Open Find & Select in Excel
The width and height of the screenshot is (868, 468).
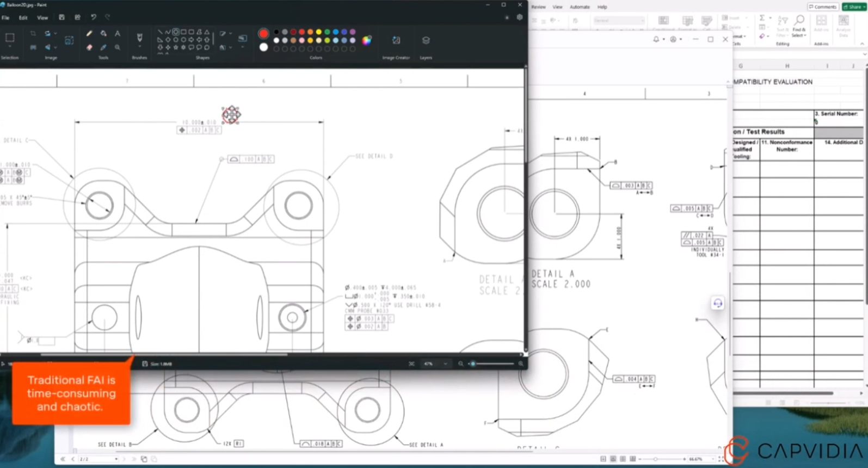tap(799, 26)
